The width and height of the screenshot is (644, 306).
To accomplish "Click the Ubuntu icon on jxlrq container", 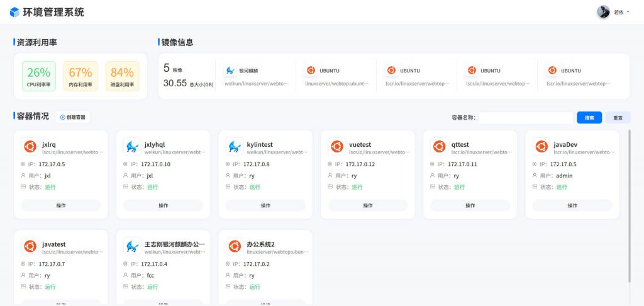I will pyautogui.click(x=29, y=147).
